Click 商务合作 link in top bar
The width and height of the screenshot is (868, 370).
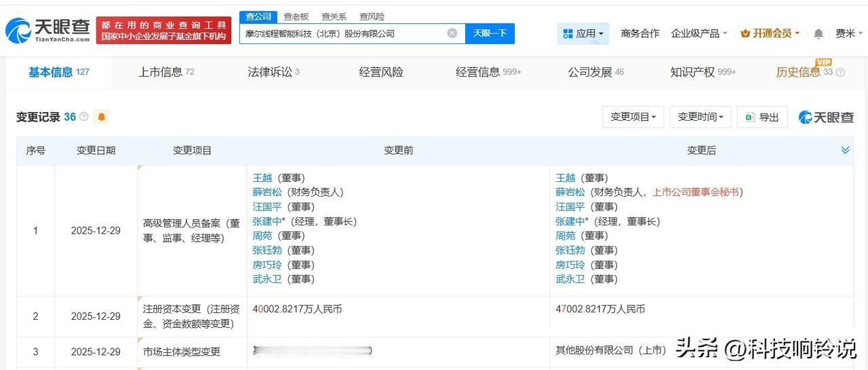coord(640,33)
